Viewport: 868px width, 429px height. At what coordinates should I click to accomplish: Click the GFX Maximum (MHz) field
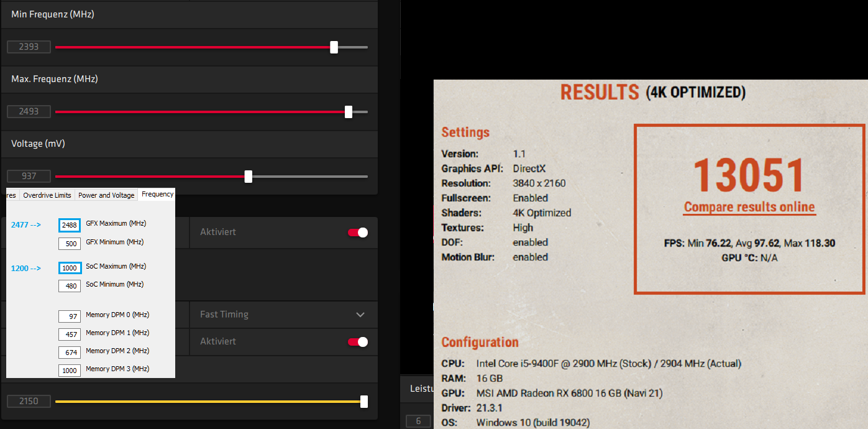click(x=69, y=225)
